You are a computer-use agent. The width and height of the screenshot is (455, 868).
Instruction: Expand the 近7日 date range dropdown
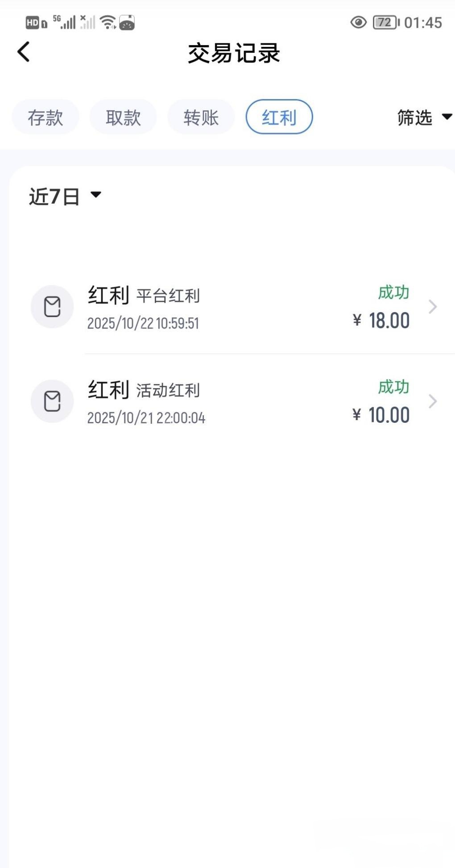pos(65,196)
